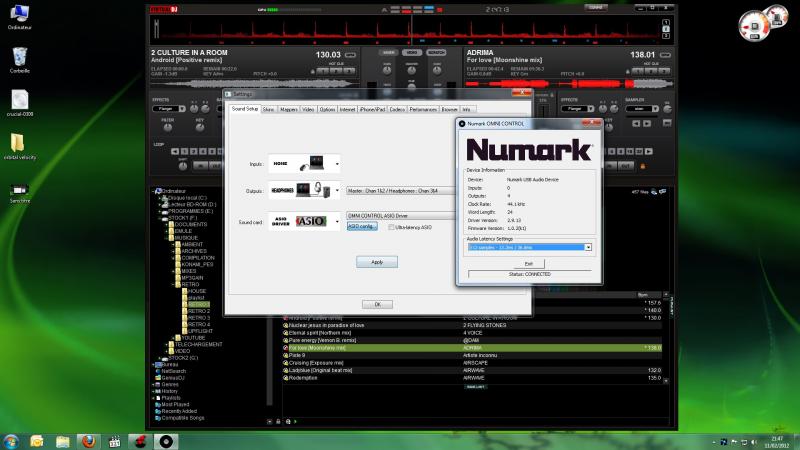Screen dimensions: 800x450
Task: Open the crucial-0006 desktop file
Action: click(x=20, y=100)
